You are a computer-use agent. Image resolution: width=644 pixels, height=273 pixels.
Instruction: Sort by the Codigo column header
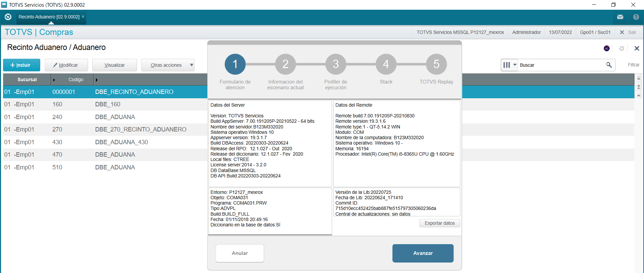coord(76,79)
